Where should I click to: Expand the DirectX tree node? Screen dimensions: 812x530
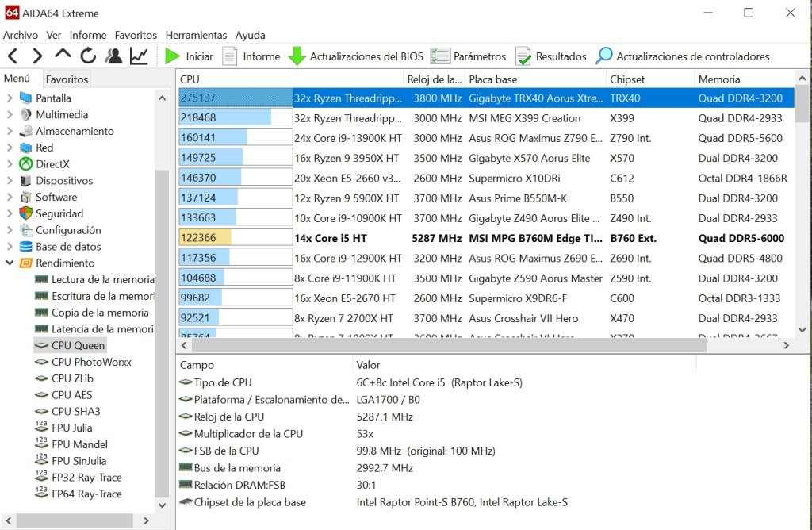(10, 164)
